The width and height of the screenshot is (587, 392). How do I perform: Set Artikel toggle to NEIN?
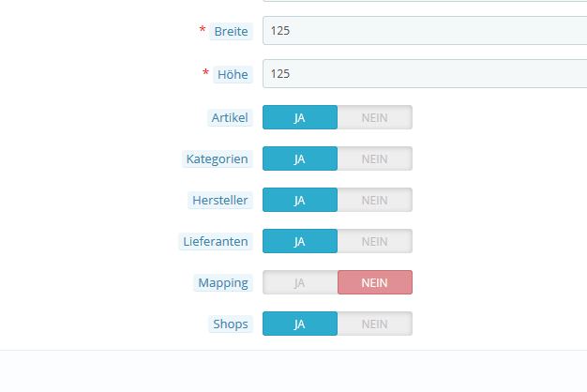coord(374,117)
